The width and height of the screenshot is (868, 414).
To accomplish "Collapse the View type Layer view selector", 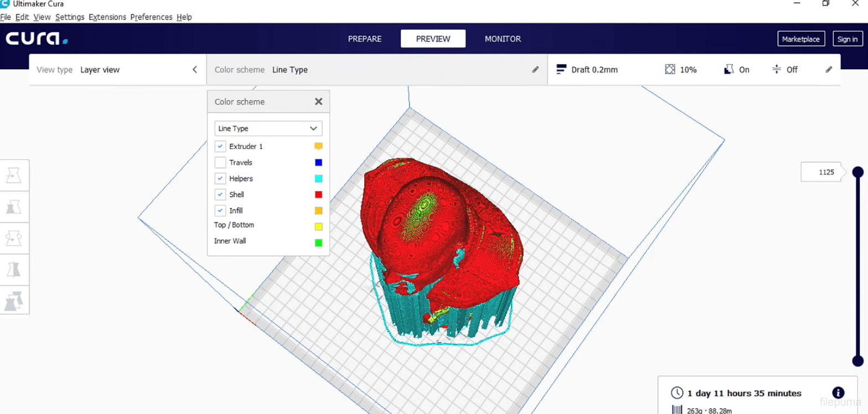I will (194, 70).
